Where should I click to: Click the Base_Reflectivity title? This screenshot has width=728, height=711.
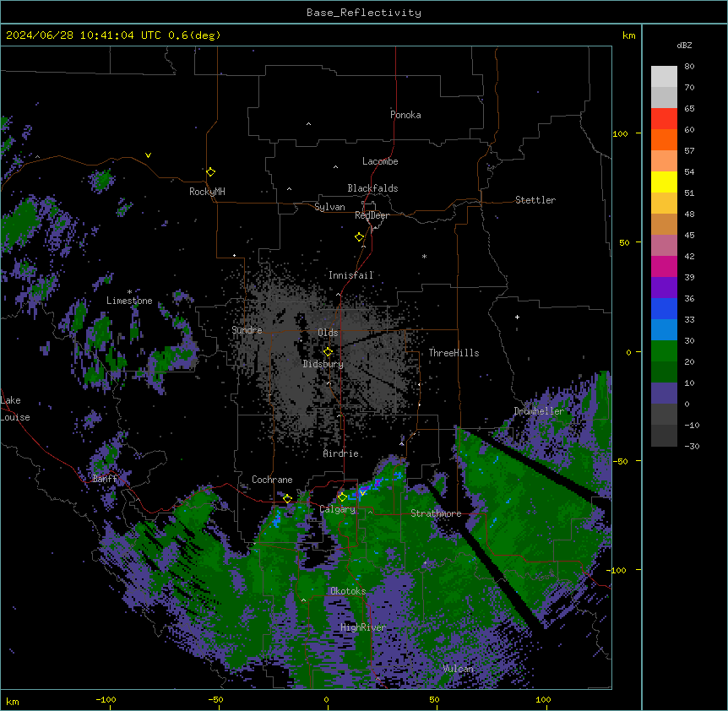(364, 13)
